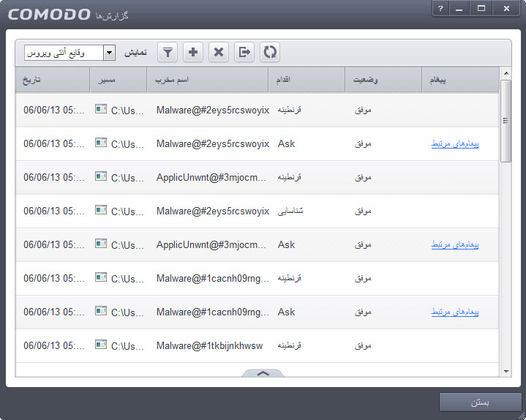Open the related alerts link in the Malware@#1cacnh09rng Ask row
This screenshot has width=526, height=420.
pos(455,312)
